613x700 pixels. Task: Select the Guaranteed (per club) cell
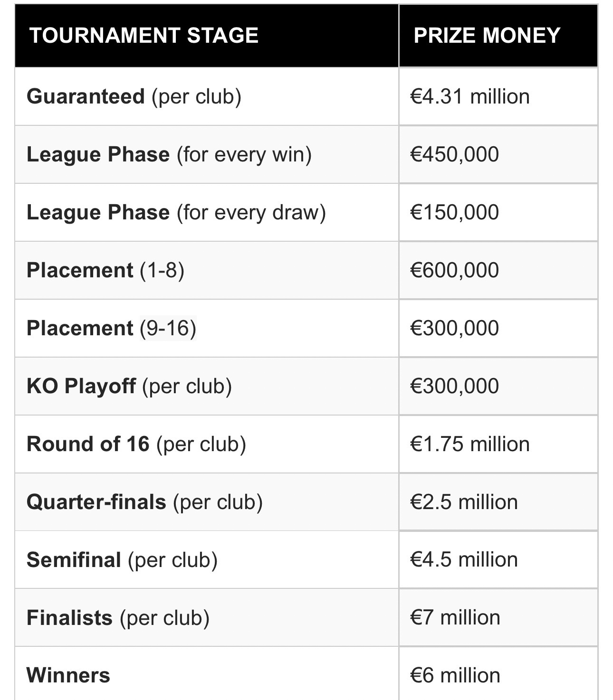click(134, 96)
